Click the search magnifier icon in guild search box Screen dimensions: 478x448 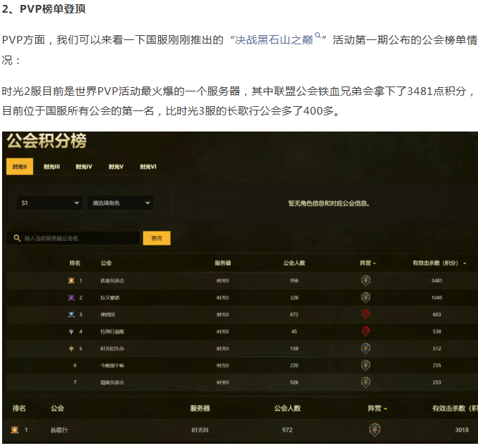tap(17, 238)
